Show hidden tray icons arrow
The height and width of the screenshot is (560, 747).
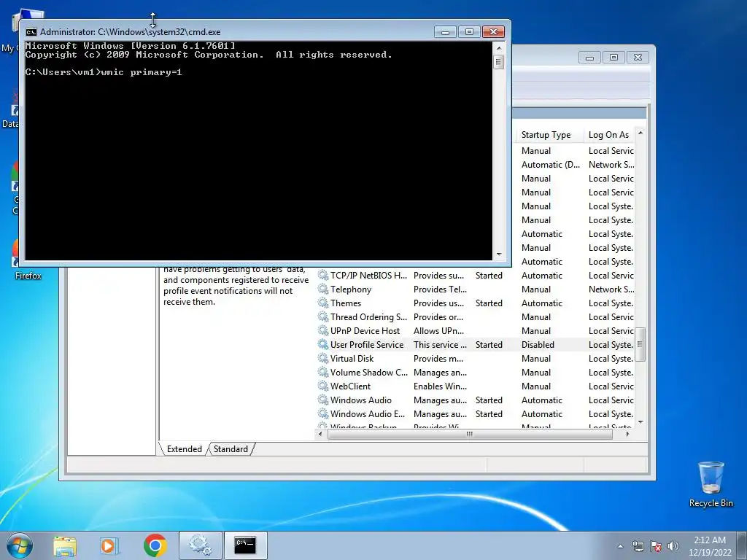tap(620, 546)
